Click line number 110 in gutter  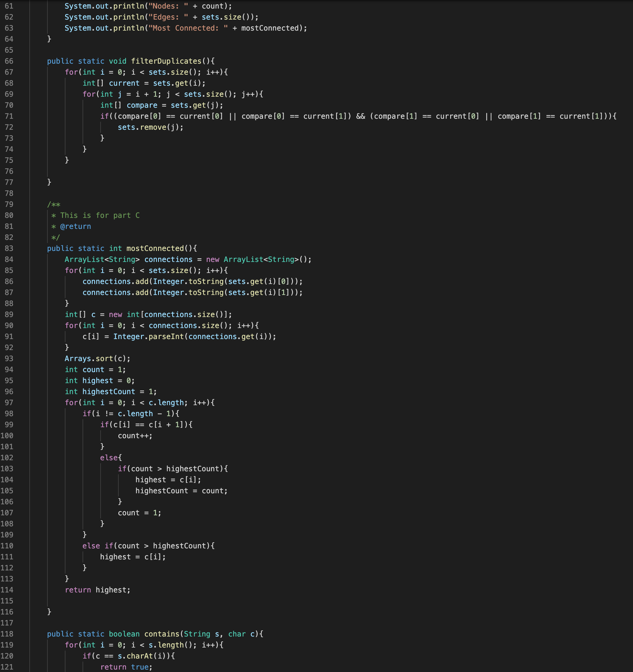coord(7,546)
